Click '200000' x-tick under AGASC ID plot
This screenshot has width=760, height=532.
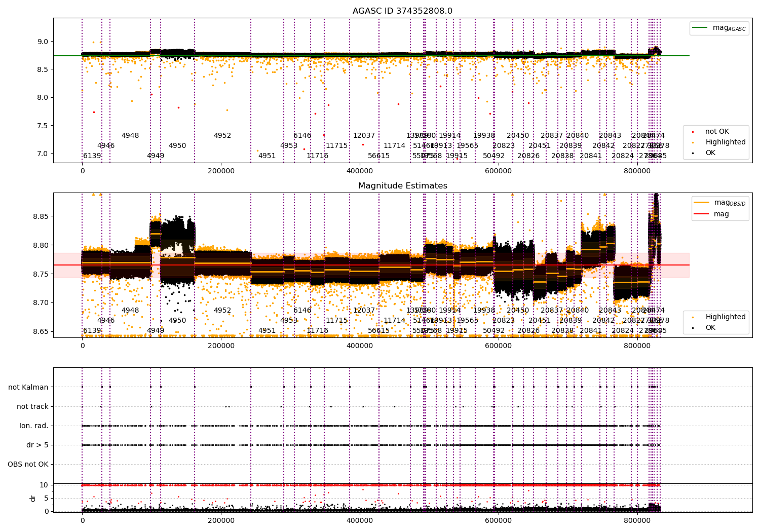(221, 171)
